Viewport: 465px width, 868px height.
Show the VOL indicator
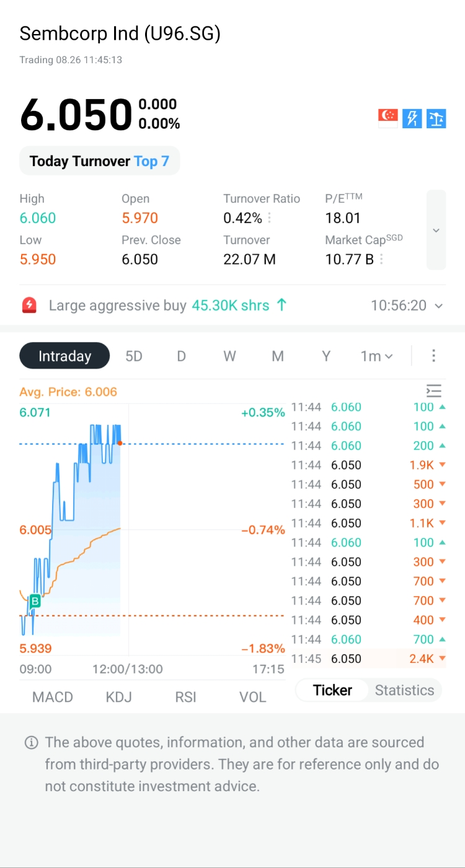pos(253,697)
